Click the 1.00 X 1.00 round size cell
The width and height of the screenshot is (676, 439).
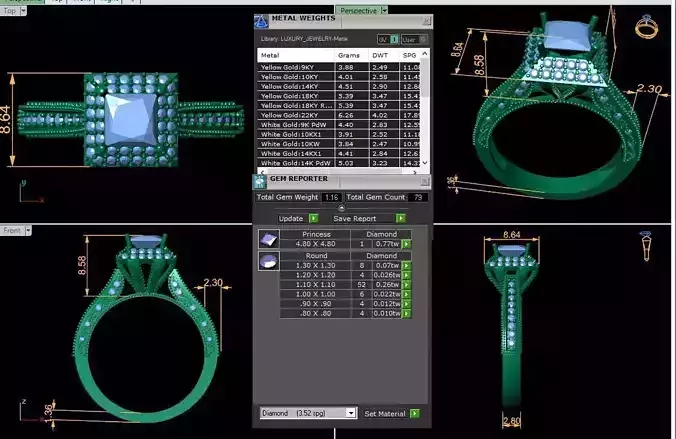click(315, 294)
